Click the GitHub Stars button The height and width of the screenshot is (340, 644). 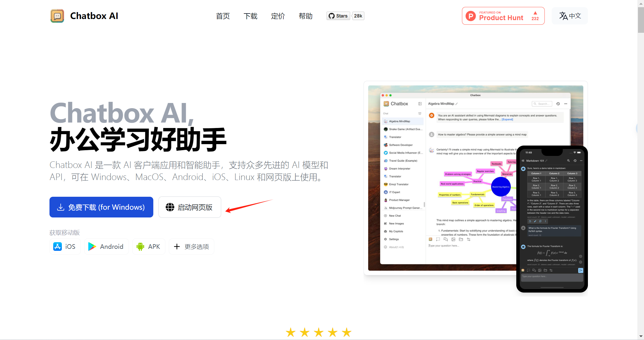338,16
